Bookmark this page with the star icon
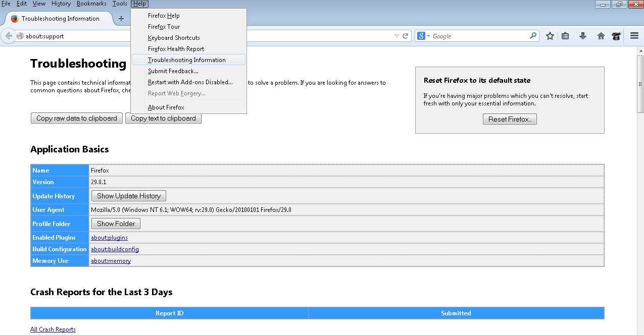The image size is (644, 335). click(x=550, y=36)
